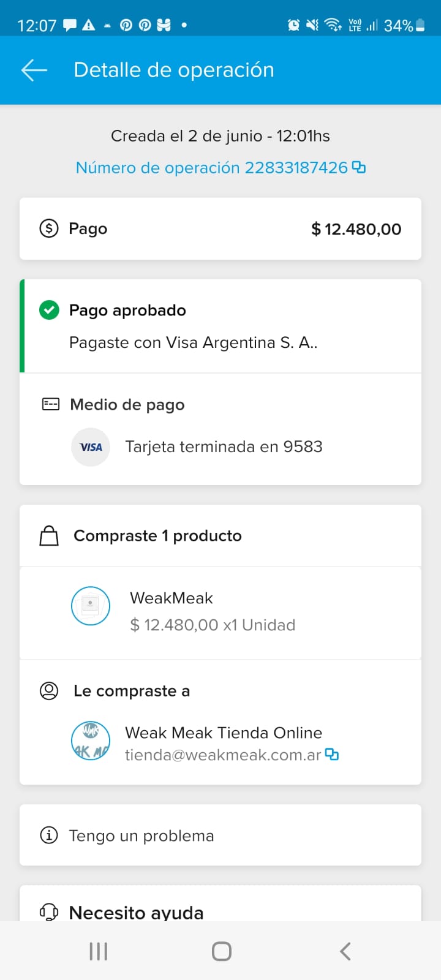The height and width of the screenshot is (980, 441).
Task: Tap the Tarjeta terminada en 9583 row
Action: (x=224, y=447)
